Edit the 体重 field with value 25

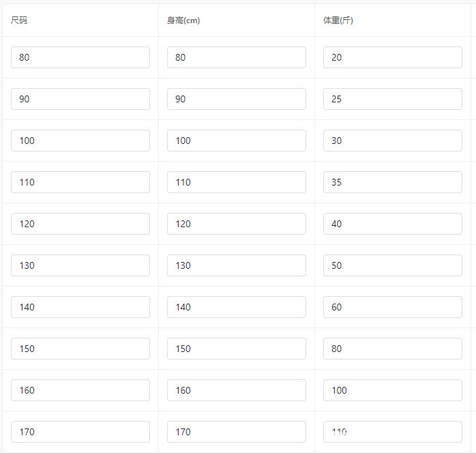(392, 99)
